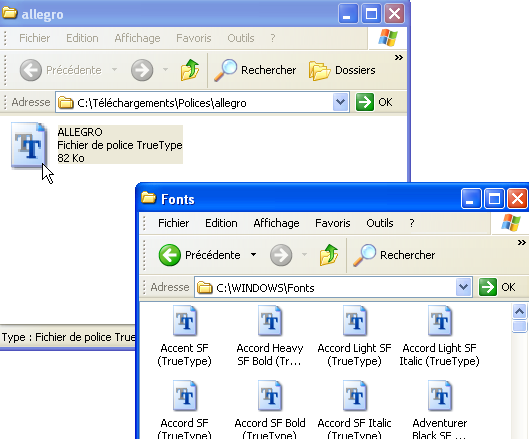Open the Fichier menu in Fonts window
Viewport: 529px width, 439px height.
tap(173, 223)
